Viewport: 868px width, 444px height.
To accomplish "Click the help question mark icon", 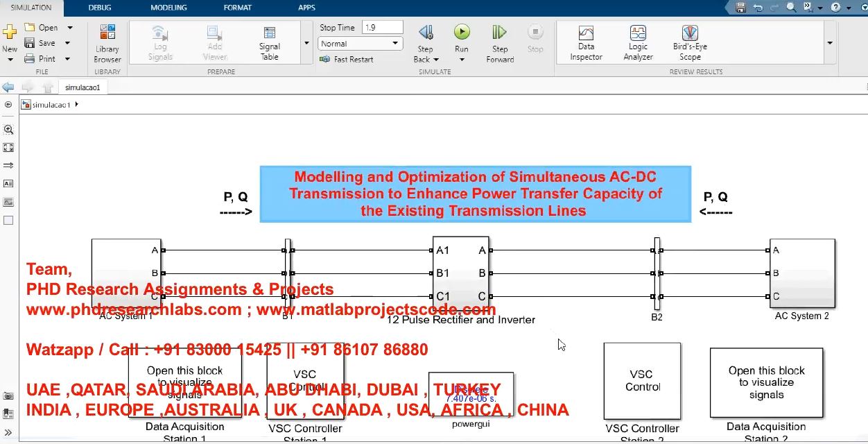I will [x=835, y=8].
